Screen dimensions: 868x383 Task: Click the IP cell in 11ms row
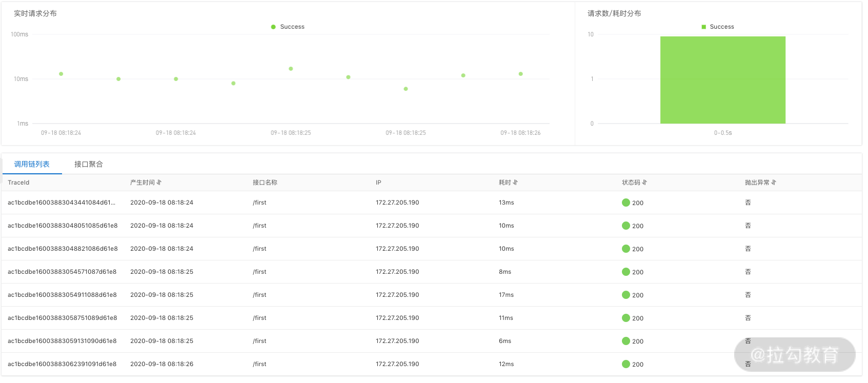click(397, 318)
